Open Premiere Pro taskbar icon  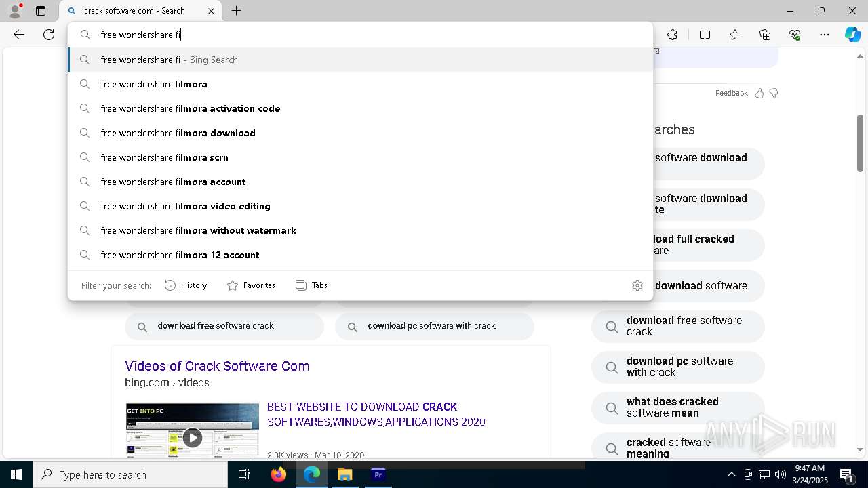[378, 474]
